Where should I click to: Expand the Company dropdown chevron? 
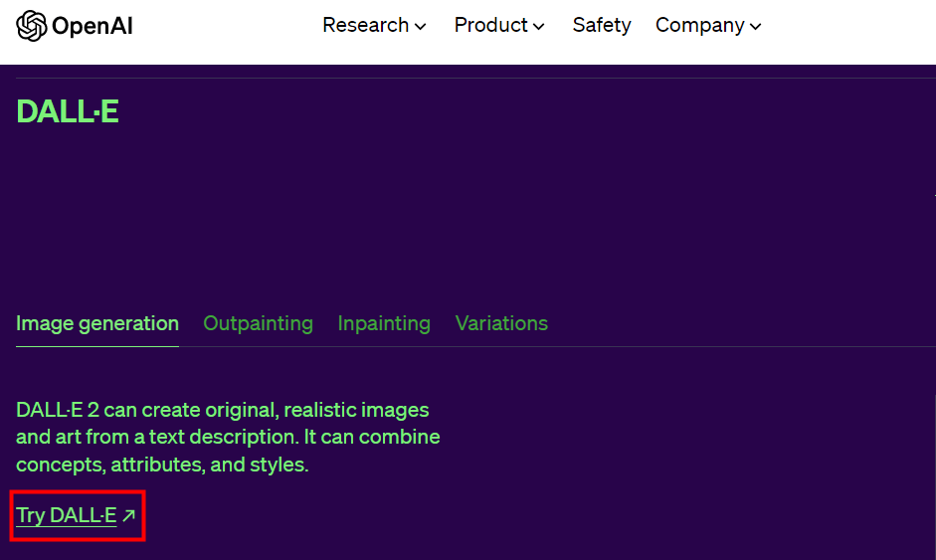(755, 27)
